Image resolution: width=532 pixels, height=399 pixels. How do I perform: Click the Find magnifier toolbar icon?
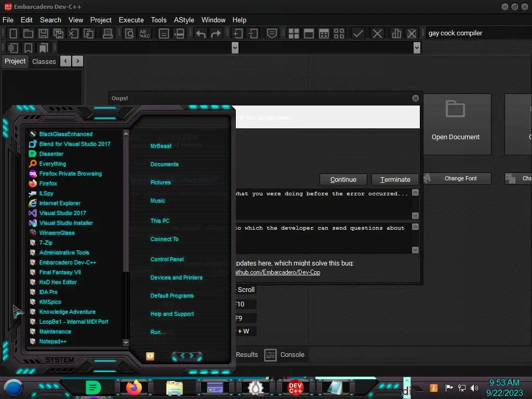click(129, 33)
